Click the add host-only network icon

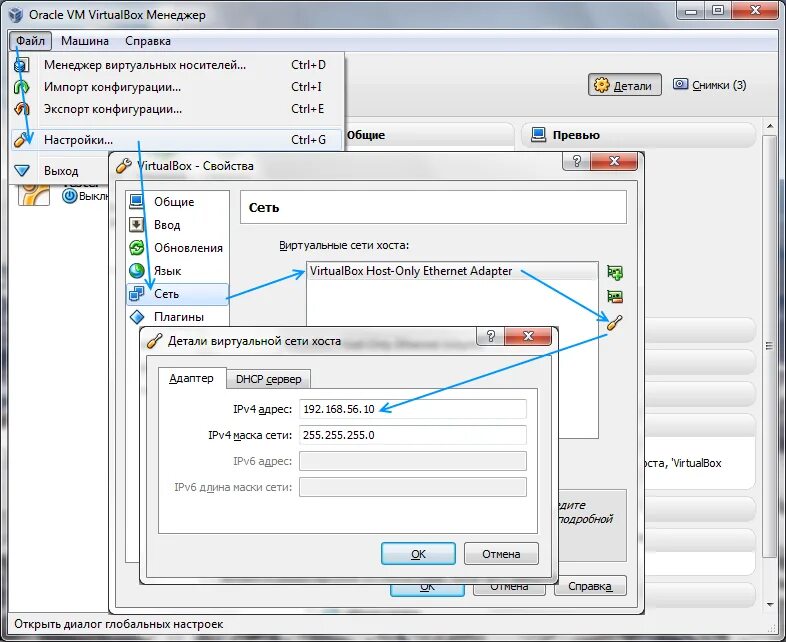(615, 273)
